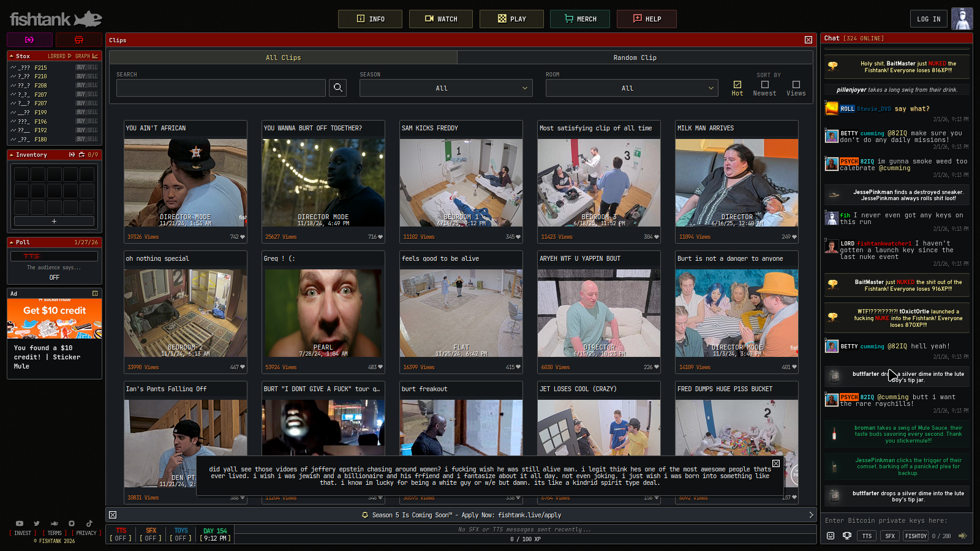Open the PRIVACY footer link
Viewport: 980px width, 551px height.
(86, 533)
